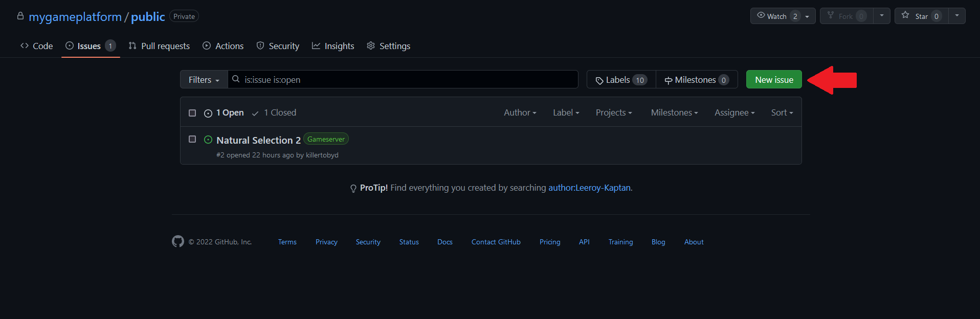Open the Fork dropdown arrow

882,16
